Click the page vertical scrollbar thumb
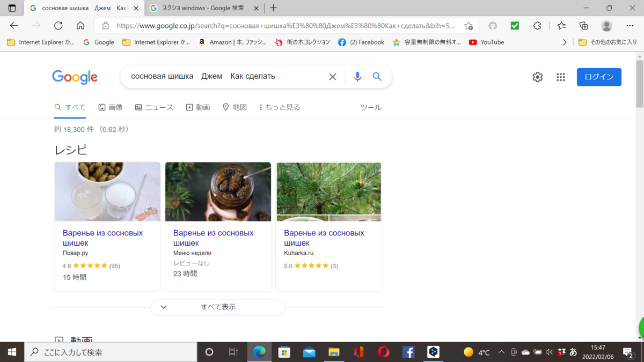644x362 pixels. [640, 84]
